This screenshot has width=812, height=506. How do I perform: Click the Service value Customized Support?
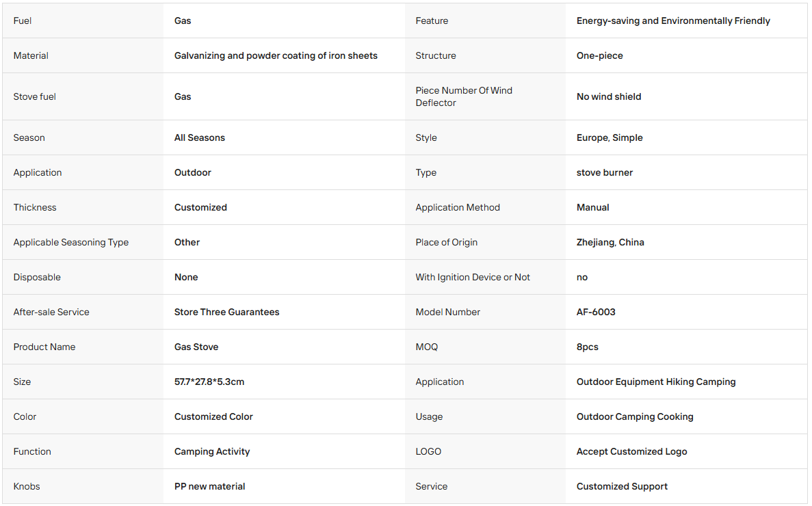(x=622, y=487)
